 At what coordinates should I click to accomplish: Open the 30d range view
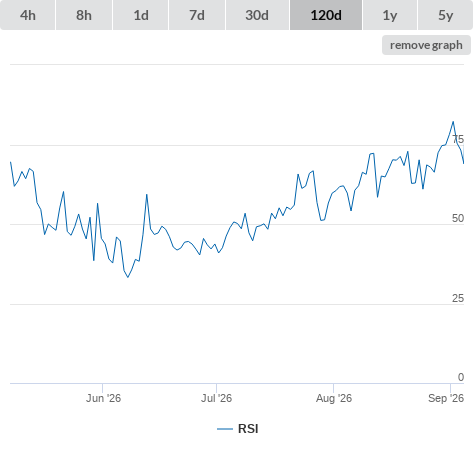pos(257,15)
